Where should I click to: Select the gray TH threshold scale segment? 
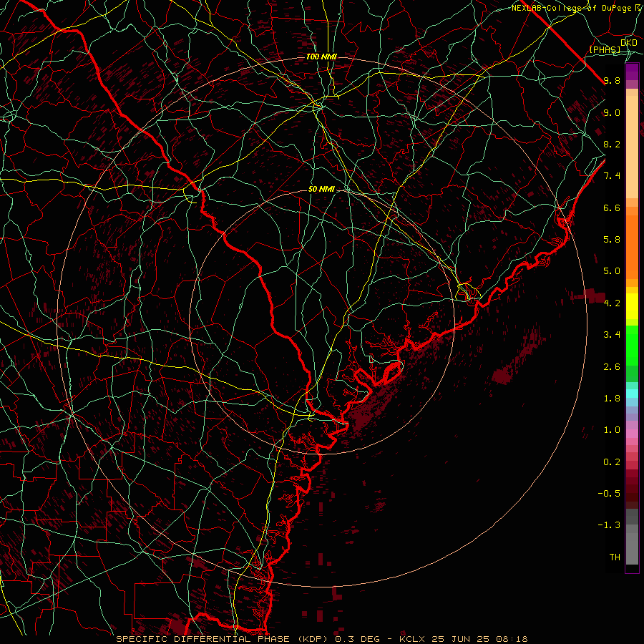[x=632, y=549]
